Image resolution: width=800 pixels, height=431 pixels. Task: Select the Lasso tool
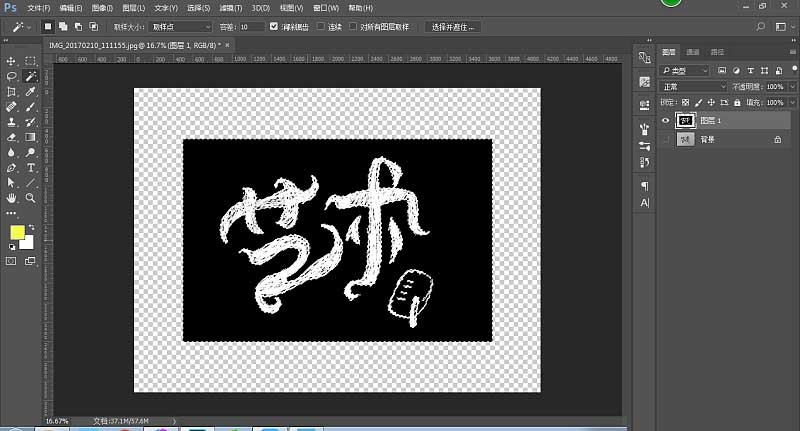click(11, 77)
